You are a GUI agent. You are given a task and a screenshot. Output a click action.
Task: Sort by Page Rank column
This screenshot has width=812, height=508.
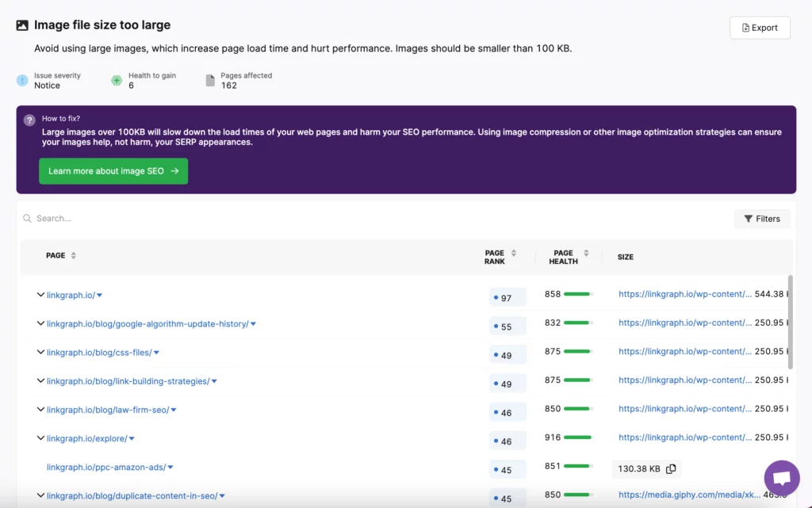[513, 254]
